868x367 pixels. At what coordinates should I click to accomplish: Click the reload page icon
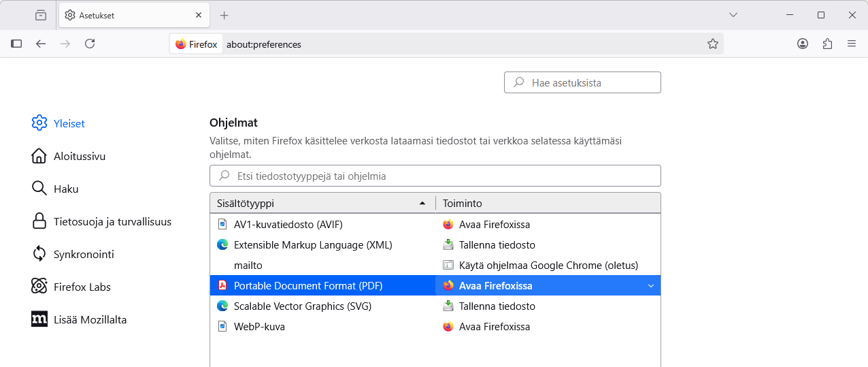(x=90, y=44)
